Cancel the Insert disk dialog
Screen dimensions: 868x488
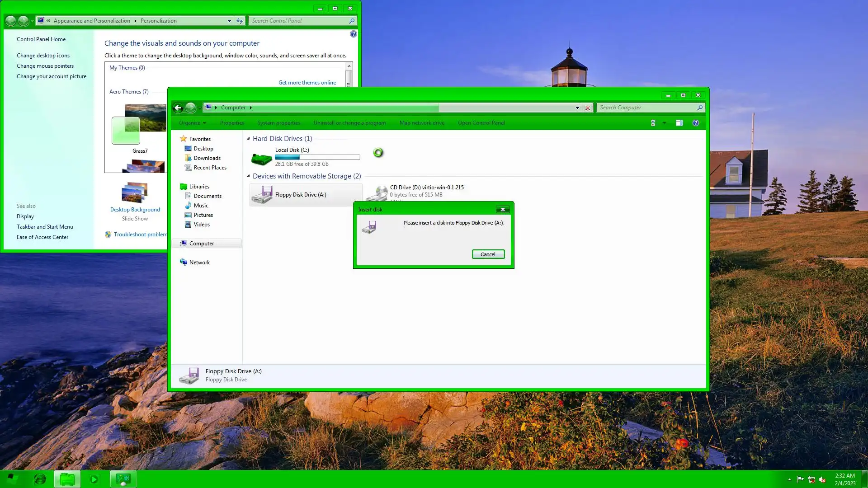(x=488, y=254)
